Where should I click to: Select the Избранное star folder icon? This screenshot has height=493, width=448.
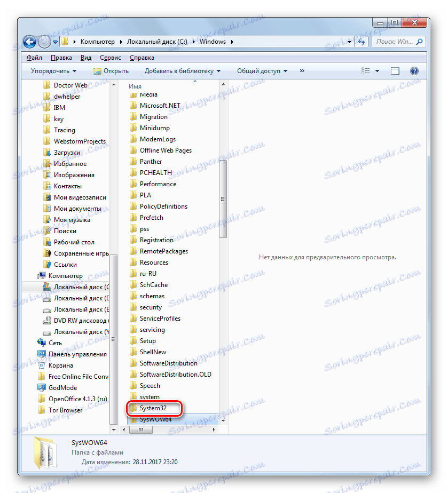coord(47,164)
